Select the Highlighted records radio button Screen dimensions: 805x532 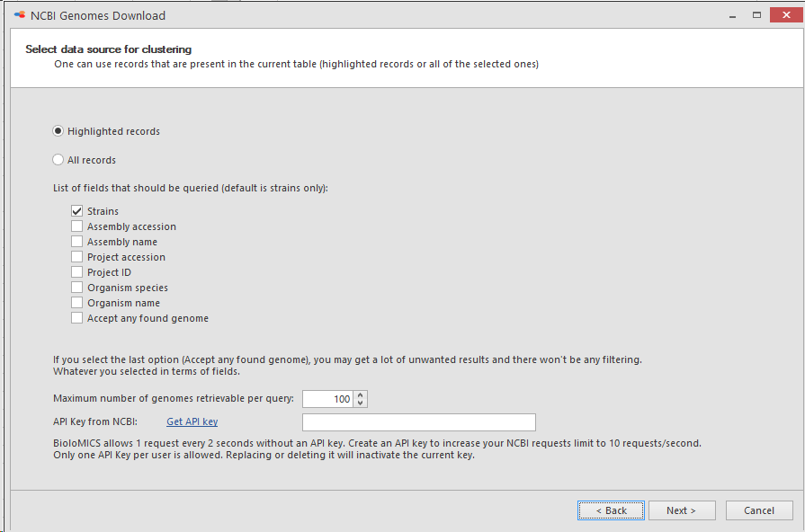(58, 131)
